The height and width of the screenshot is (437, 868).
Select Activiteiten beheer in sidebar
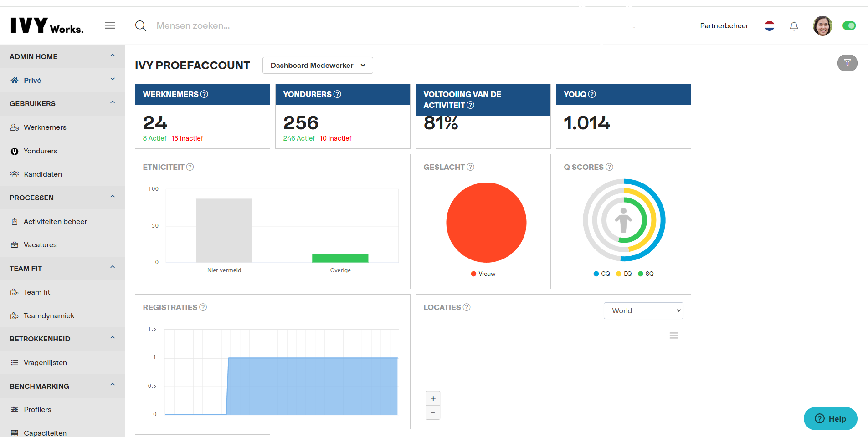[x=55, y=222]
